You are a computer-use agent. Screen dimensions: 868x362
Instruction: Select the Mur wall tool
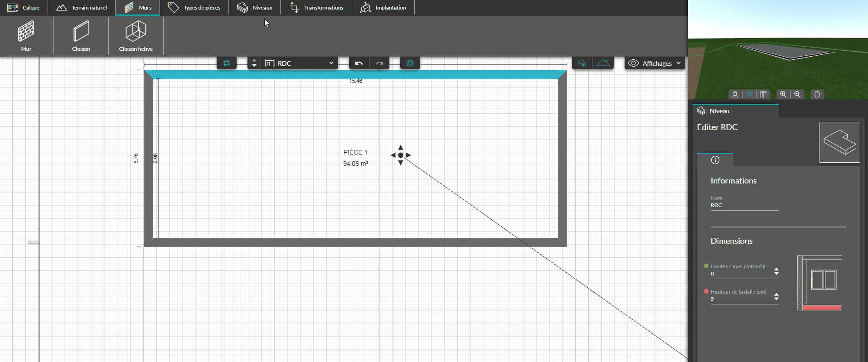click(26, 36)
